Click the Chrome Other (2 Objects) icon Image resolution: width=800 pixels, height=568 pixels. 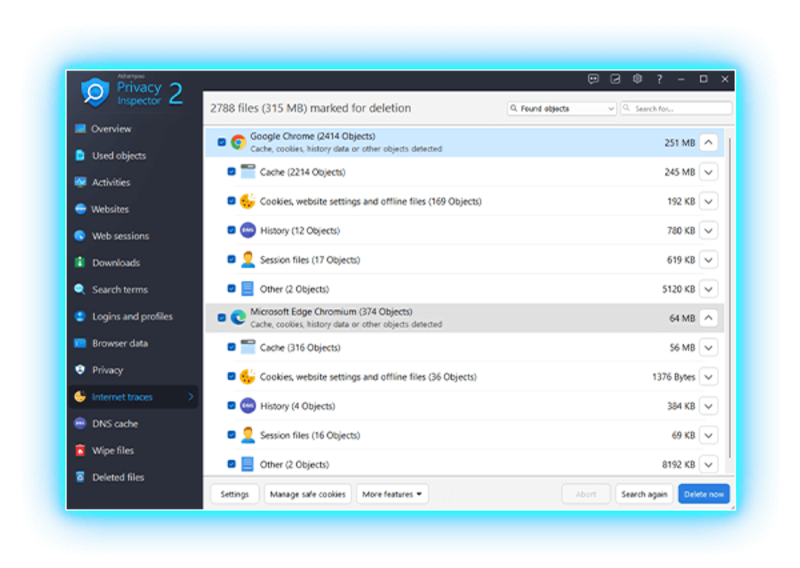pyautogui.click(x=247, y=289)
